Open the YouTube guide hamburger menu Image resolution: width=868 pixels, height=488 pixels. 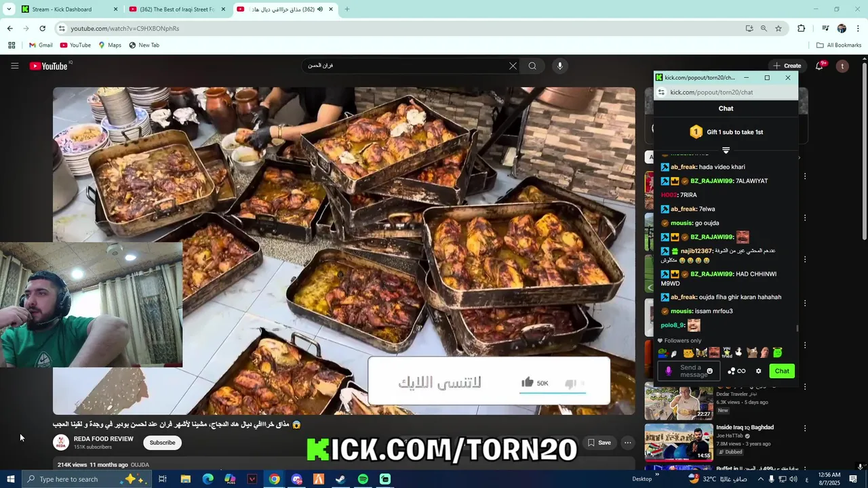coord(14,66)
